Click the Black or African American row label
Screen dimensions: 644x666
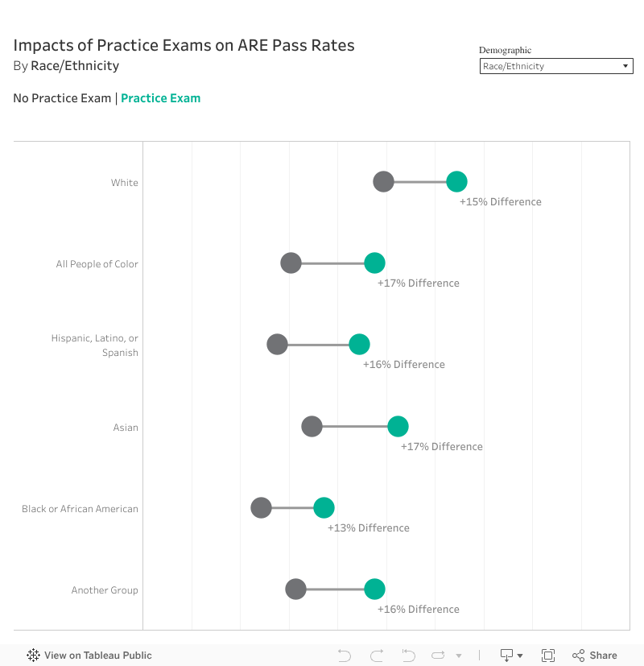coord(80,509)
